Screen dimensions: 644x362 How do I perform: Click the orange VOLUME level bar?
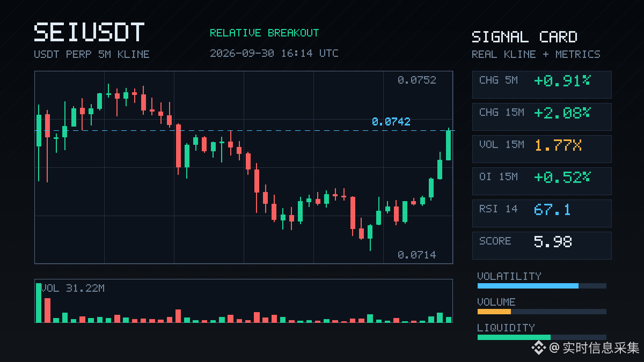(x=494, y=312)
